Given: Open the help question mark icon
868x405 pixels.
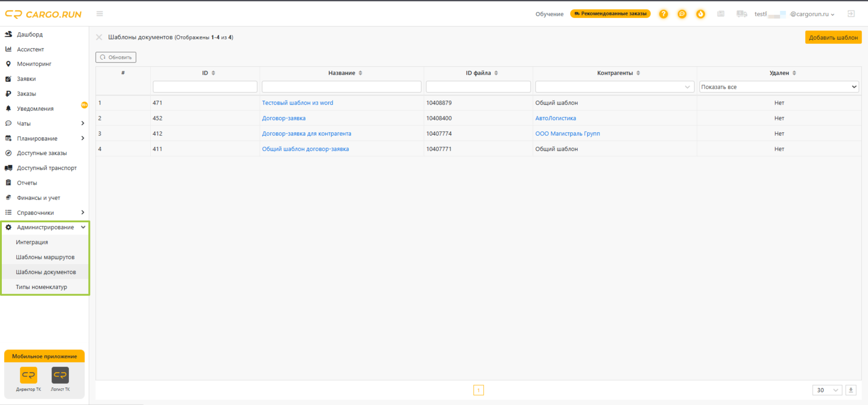Looking at the screenshot, I should coord(663,14).
